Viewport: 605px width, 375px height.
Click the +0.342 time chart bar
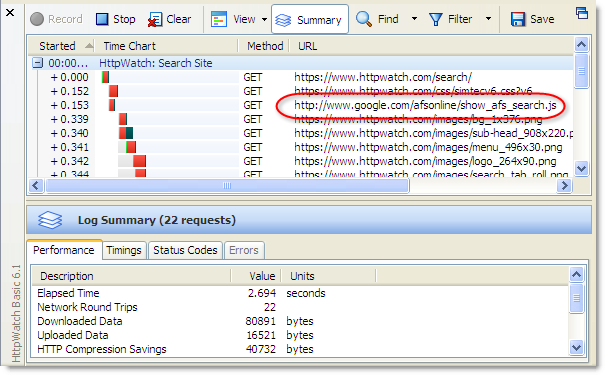pos(139,161)
